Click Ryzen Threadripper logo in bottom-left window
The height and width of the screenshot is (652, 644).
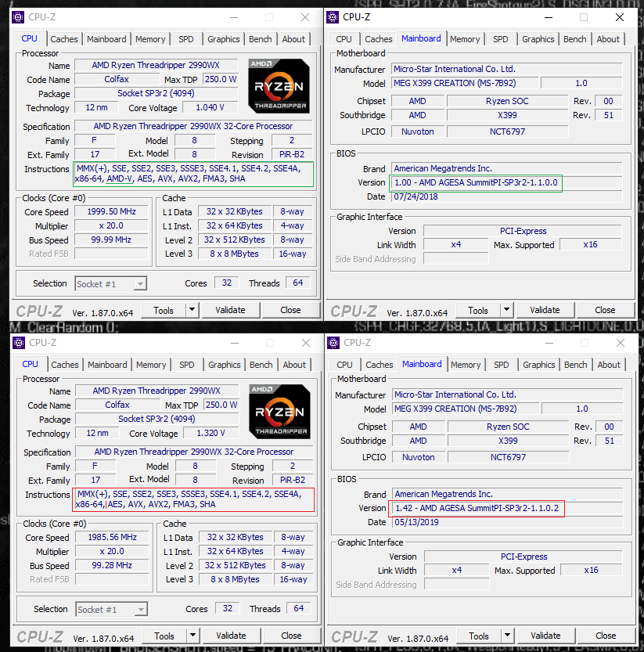[280, 412]
